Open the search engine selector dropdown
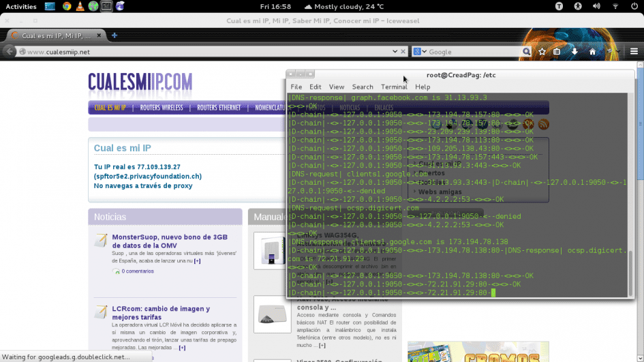Image resolution: width=644 pixels, height=362 pixels. pos(420,52)
